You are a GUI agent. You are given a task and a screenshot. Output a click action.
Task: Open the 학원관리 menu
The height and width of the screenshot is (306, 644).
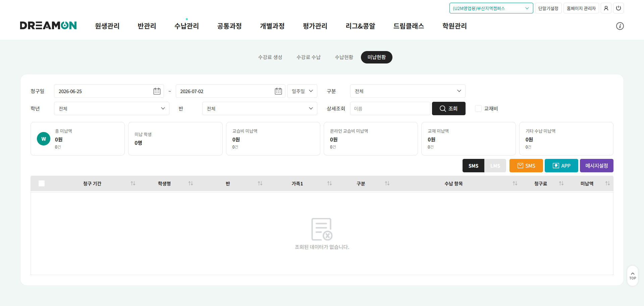pyautogui.click(x=454, y=26)
